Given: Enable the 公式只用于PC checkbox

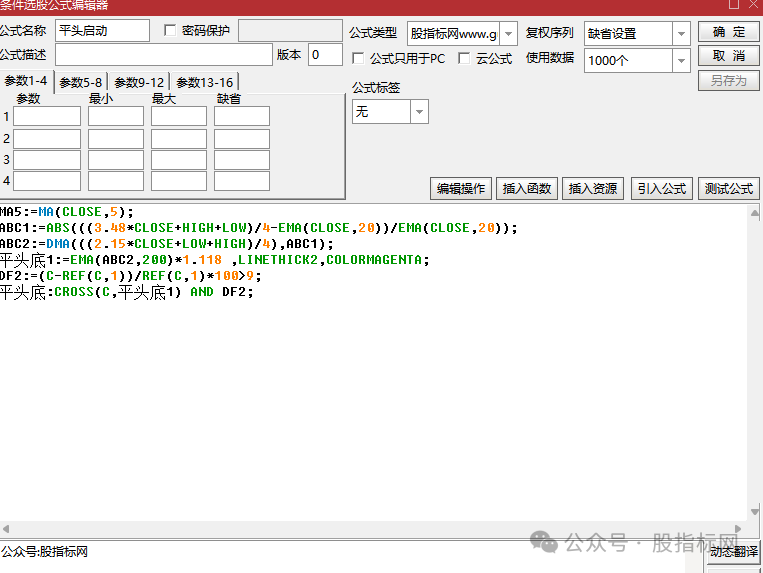Looking at the screenshot, I should point(358,58).
